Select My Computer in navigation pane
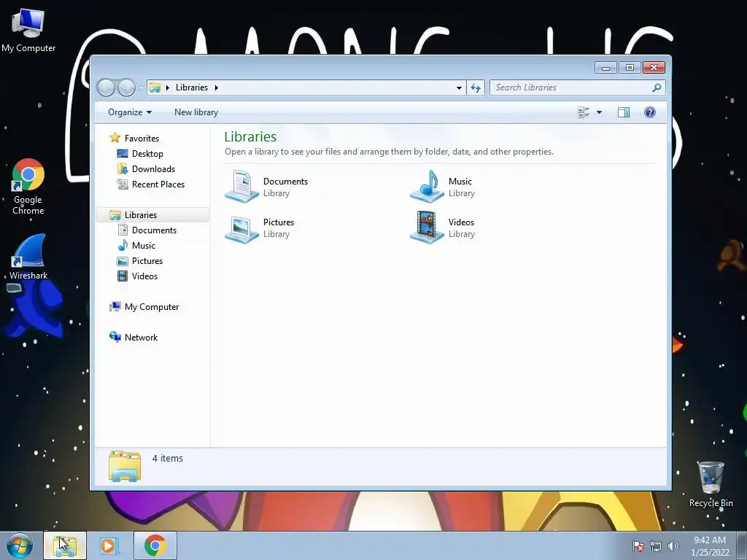747x560 pixels. (x=152, y=307)
